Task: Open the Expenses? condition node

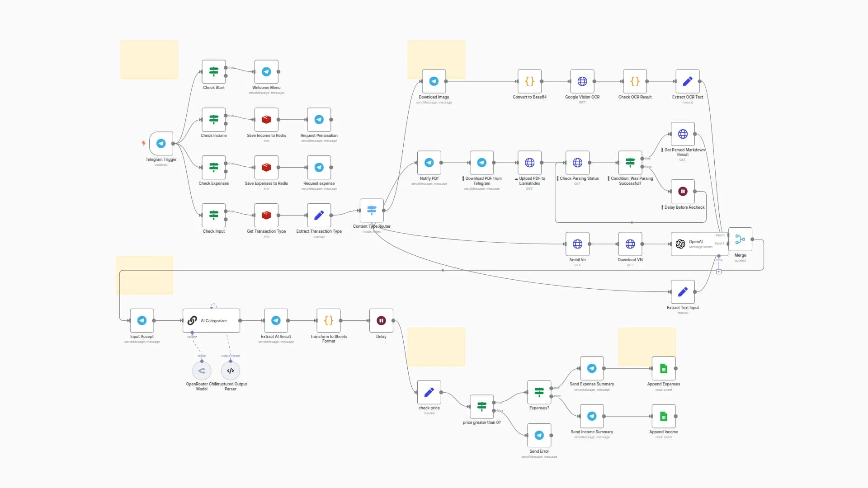Action: pos(539,392)
